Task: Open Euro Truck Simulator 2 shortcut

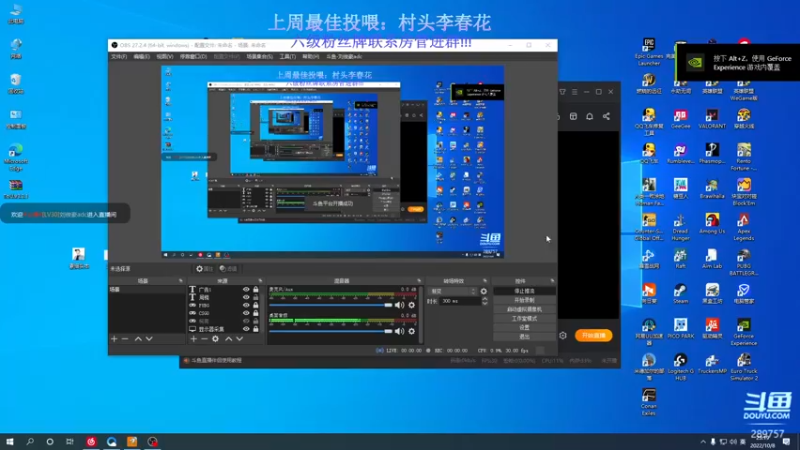Action: pos(743,367)
